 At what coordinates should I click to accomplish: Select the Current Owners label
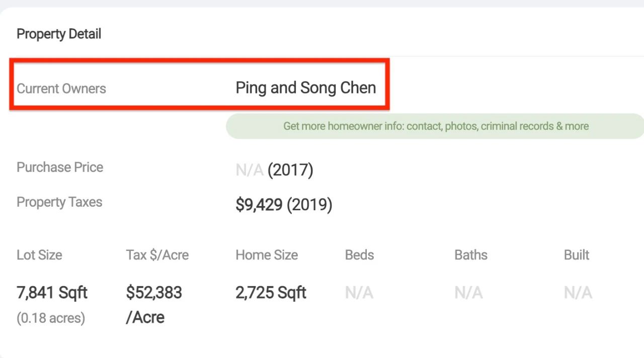tap(61, 89)
